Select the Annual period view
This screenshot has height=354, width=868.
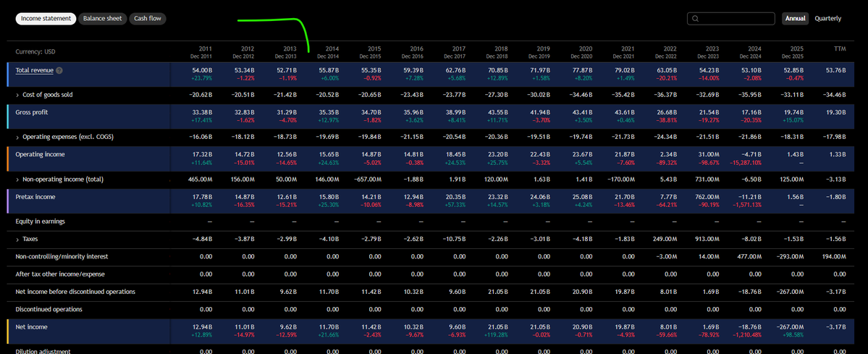coord(795,18)
